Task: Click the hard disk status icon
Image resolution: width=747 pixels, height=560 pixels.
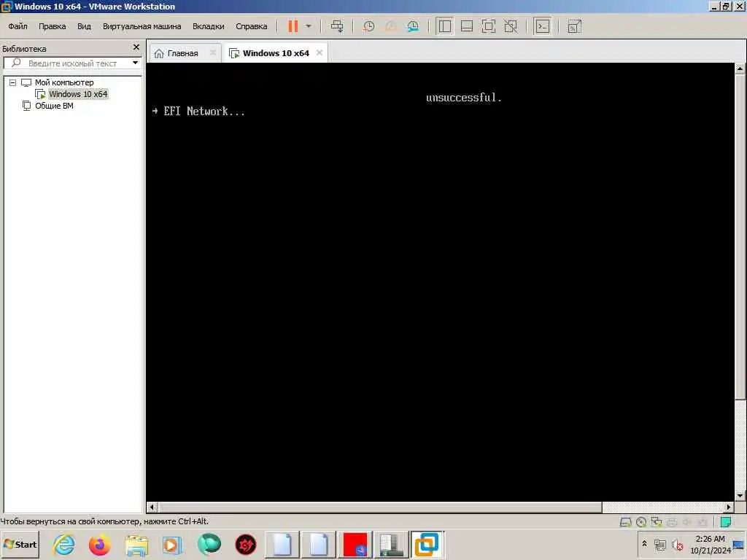Action: 625,522
